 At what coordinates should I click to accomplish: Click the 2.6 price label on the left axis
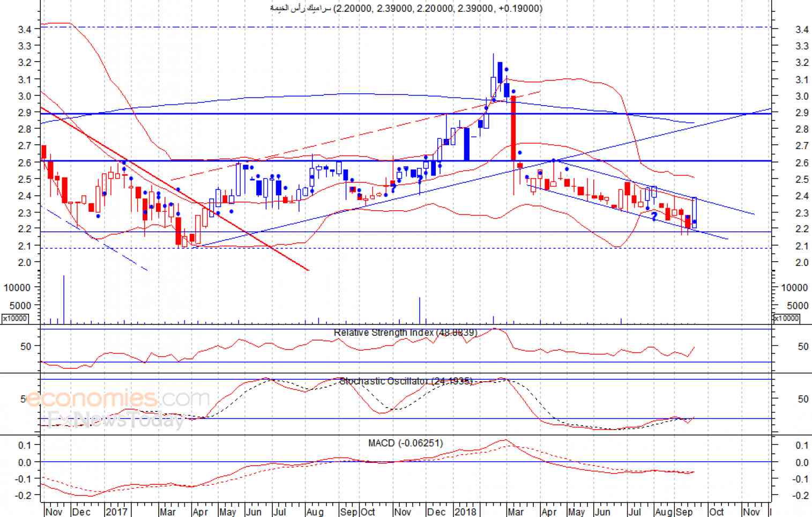[x=24, y=162]
